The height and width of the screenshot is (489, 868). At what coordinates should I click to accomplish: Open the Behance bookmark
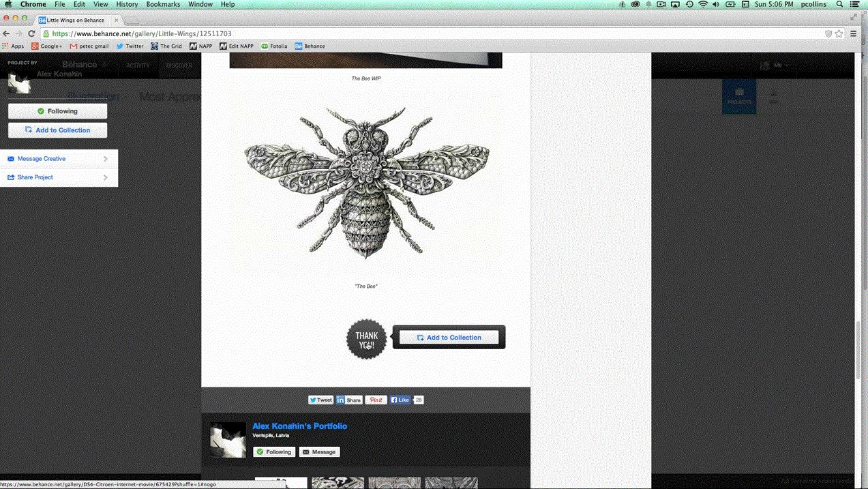tap(310, 46)
